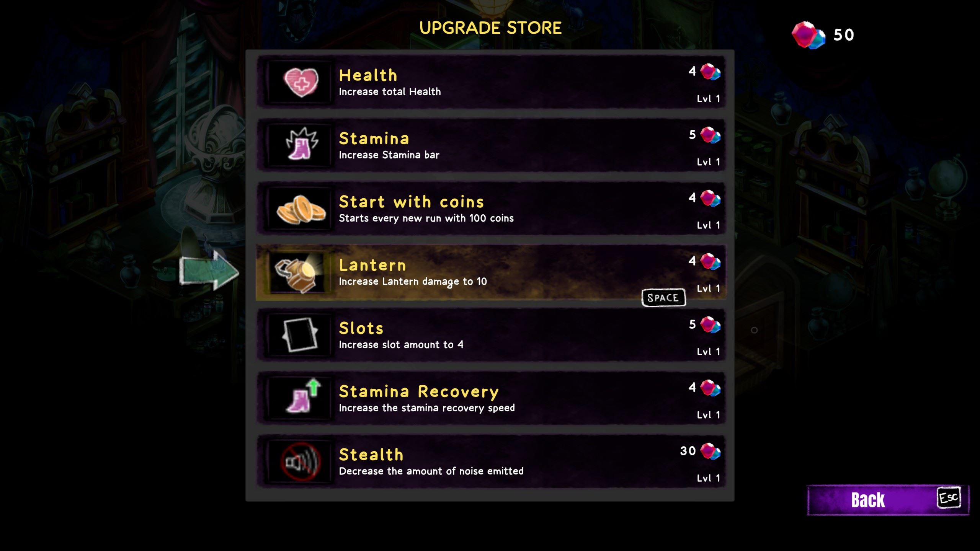Image resolution: width=980 pixels, height=551 pixels.
Task: Click the gold coins icon
Action: (301, 209)
